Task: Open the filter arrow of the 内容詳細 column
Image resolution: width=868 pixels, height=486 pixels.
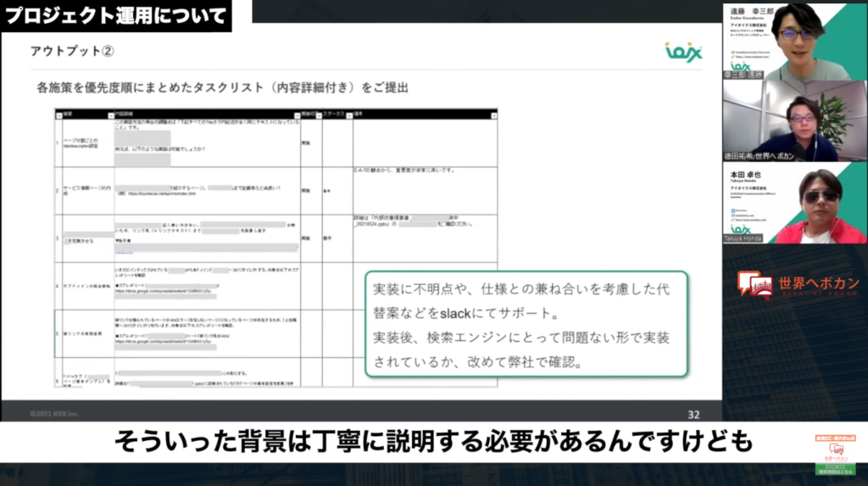Action: coord(297,116)
